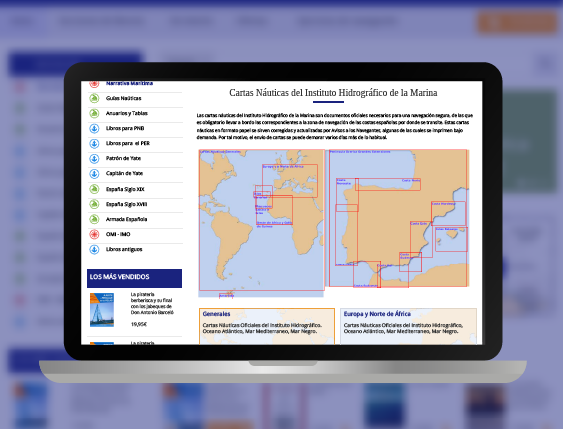Open the Europa y Norte de África card
Screen dimensions: 563x429
[x=408, y=326]
